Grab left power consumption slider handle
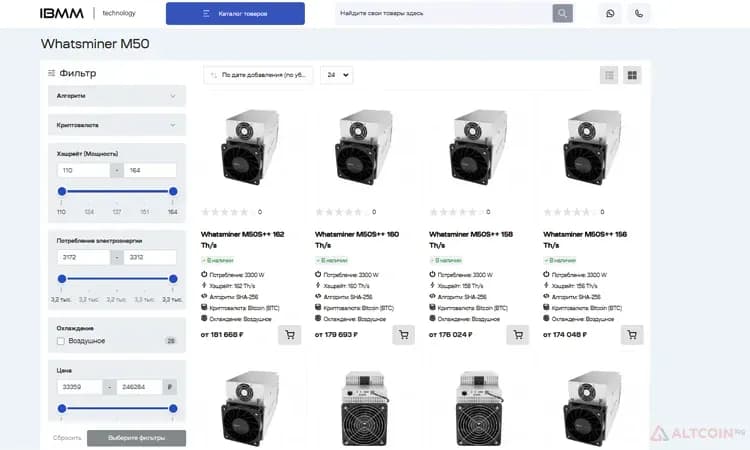This screenshot has width=750, height=450. pos(62,279)
